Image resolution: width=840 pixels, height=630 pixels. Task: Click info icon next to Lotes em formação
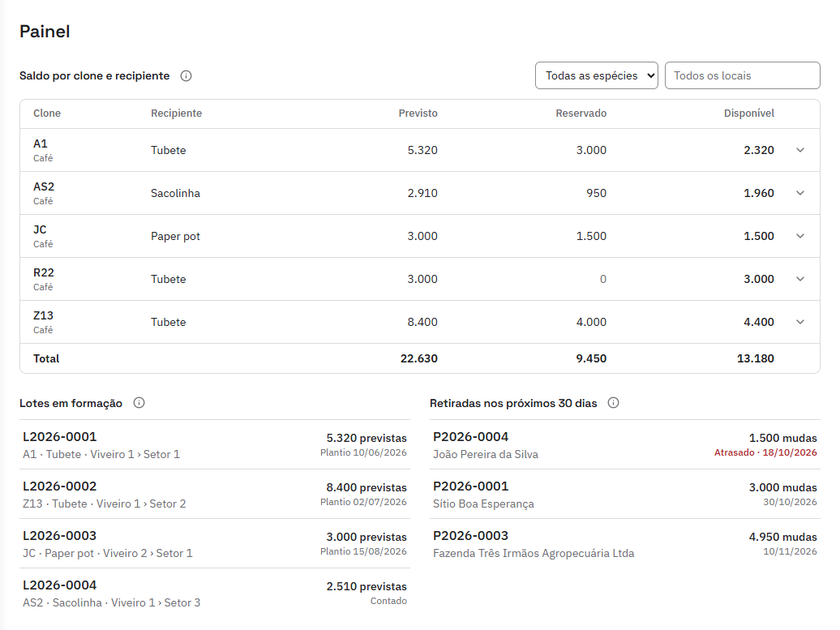pyautogui.click(x=139, y=403)
